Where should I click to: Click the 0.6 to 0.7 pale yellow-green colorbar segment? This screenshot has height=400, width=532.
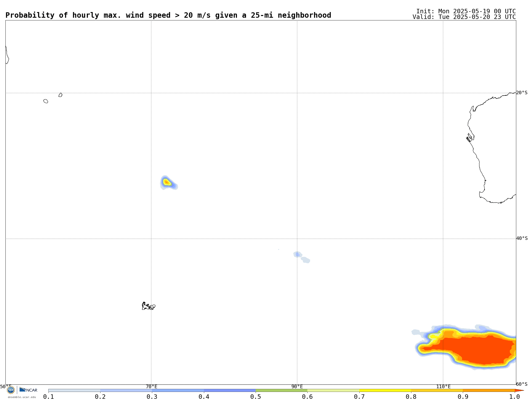333,390
